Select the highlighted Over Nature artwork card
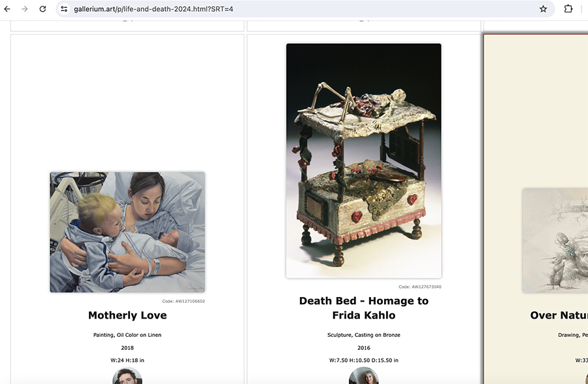588x384 pixels. [536, 209]
